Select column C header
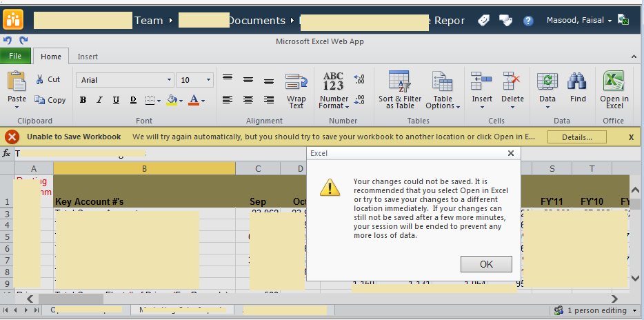Image resolution: width=644 pixels, height=320 pixels. [258, 168]
